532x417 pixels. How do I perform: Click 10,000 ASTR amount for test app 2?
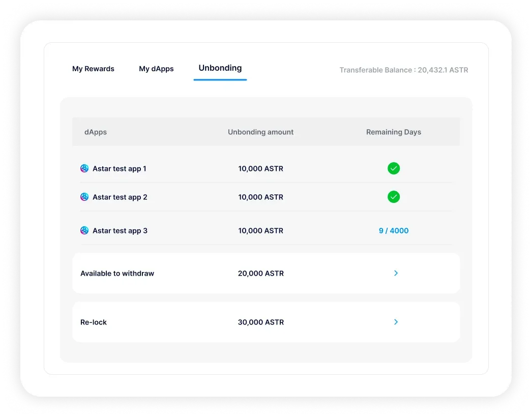260,197
